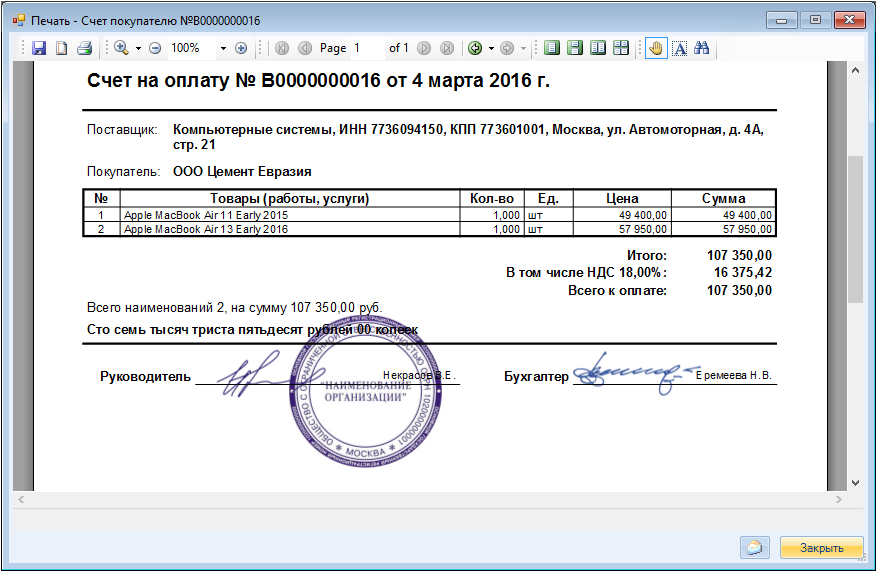Maximize the print preview window
The height and width of the screenshot is (571, 877).
tap(815, 20)
